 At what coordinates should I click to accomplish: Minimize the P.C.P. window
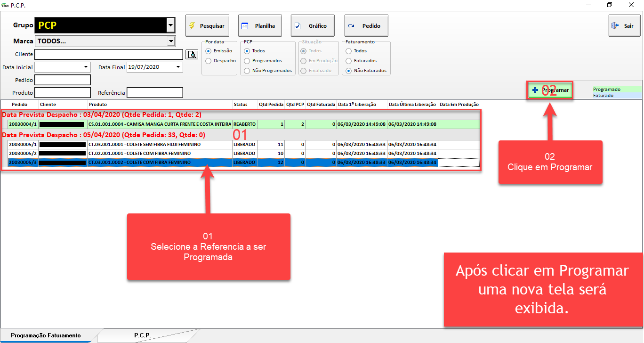click(x=588, y=5)
